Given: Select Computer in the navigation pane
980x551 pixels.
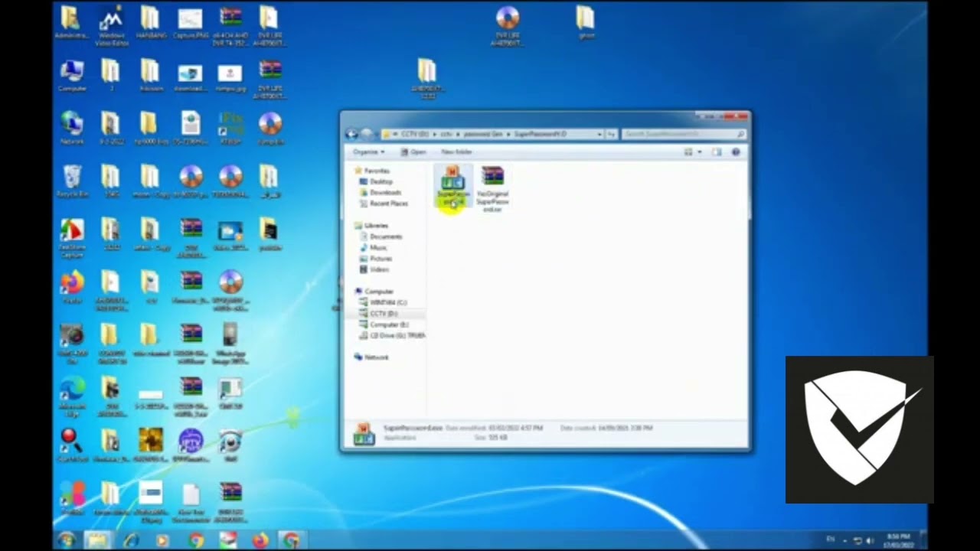Looking at the screenshot, I should click(x=374, y=292).
